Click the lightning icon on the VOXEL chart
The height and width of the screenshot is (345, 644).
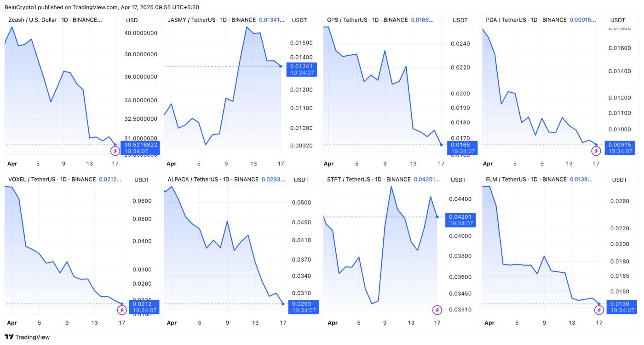(121, 310)
